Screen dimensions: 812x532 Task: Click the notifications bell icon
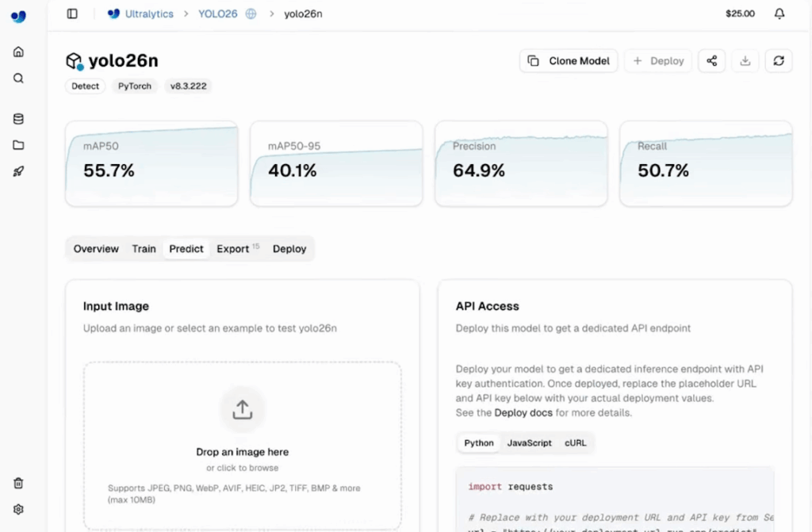[779, 14]
